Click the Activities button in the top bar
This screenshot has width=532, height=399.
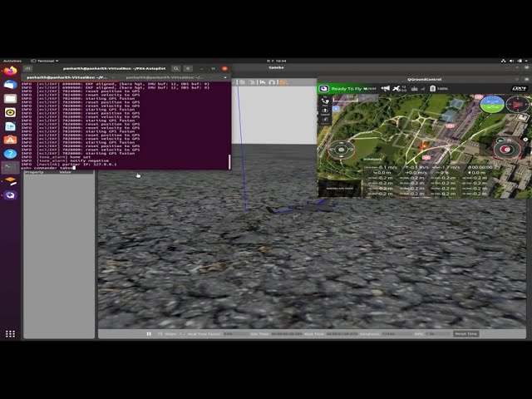click(12, 61)
